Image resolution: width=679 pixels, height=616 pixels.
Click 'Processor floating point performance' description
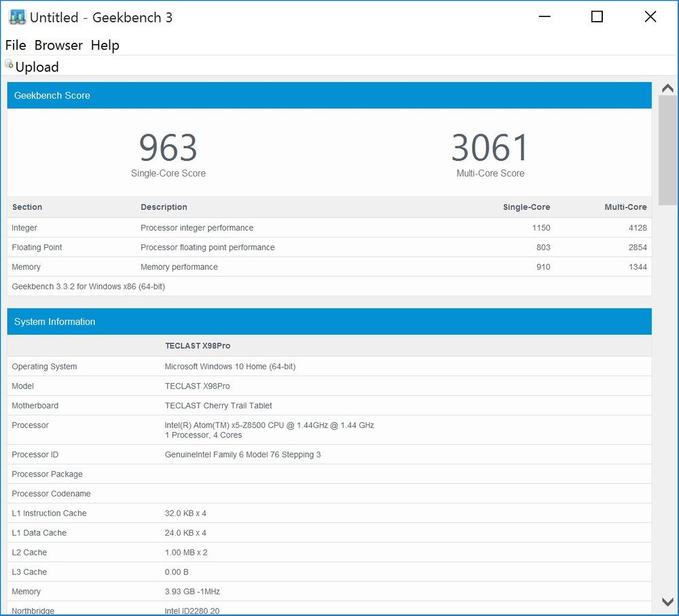207,247
